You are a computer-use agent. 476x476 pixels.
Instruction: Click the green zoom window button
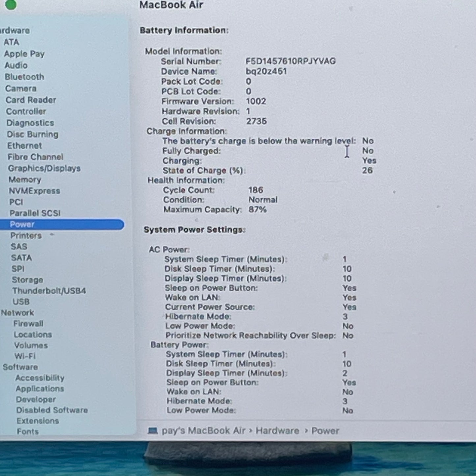pos(11,5)
